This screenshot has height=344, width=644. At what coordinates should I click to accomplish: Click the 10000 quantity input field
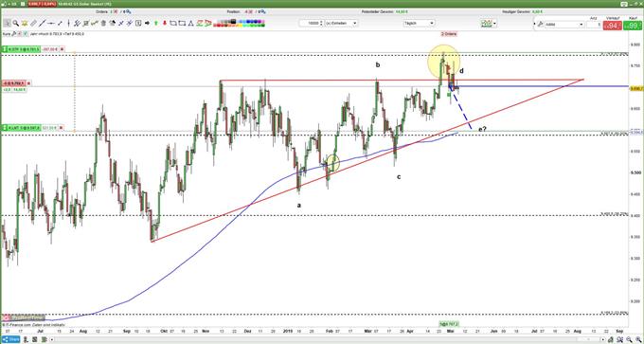click(310, 24)
